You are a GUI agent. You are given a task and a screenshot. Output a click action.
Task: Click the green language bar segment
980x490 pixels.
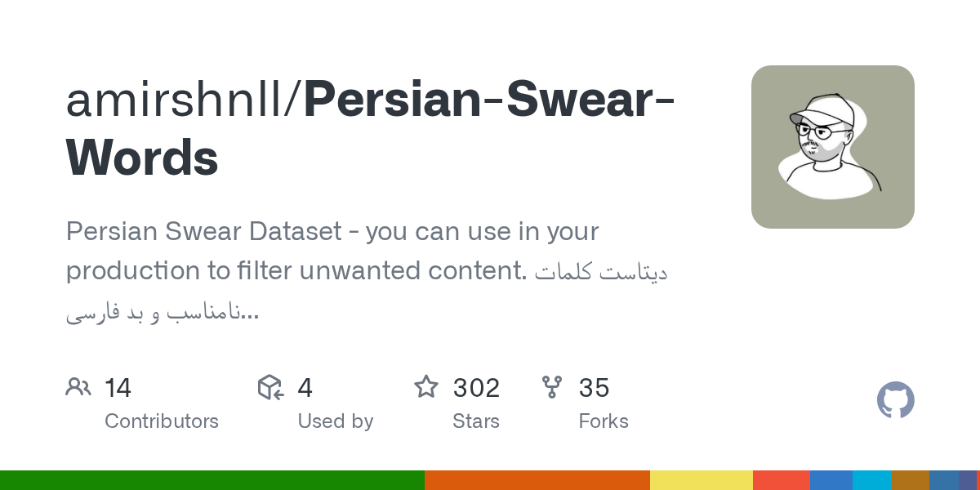click(x=212, y=480)
